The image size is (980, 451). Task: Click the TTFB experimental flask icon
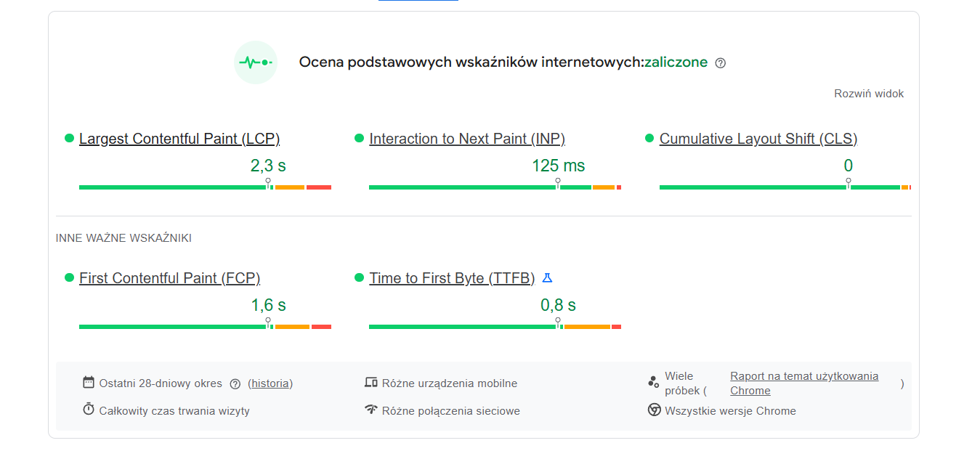[548, 278]
